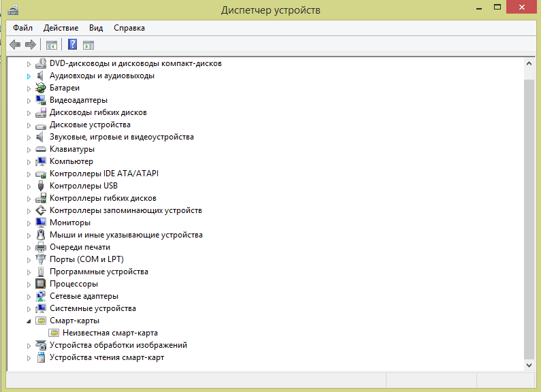Expand the Видеоадаптеры node
The width and height of the screenshot is (541, 392).
[x=29, y=101]
